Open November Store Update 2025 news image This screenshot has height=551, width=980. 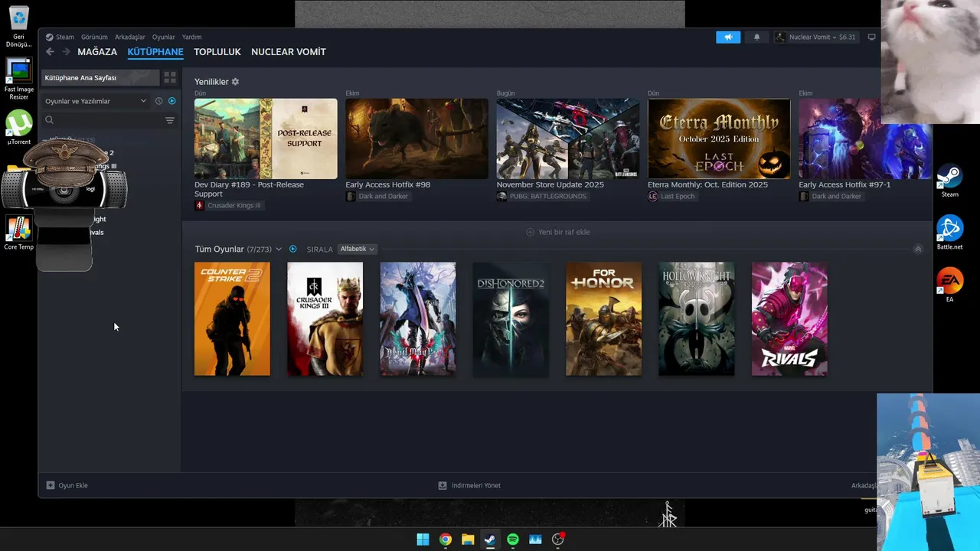coord(568,139)
